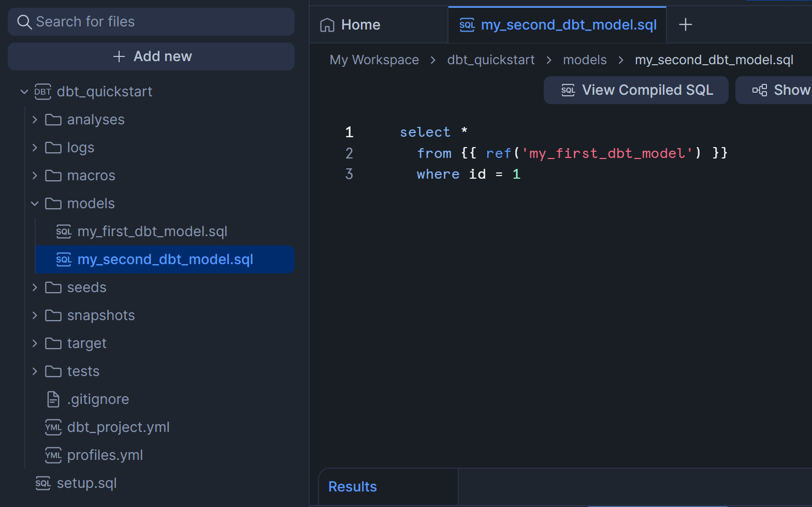The image size is (812, 507).
Task: Click the YML icon beside profiles.yml
Action: 53,455
